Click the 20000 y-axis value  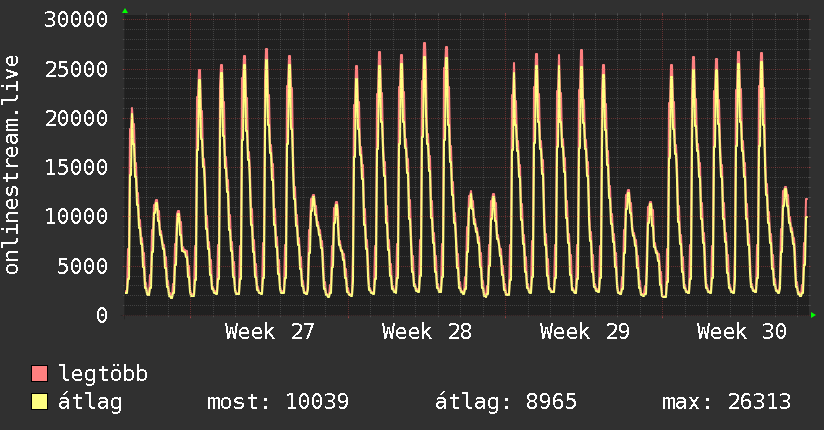click(76, 118)
